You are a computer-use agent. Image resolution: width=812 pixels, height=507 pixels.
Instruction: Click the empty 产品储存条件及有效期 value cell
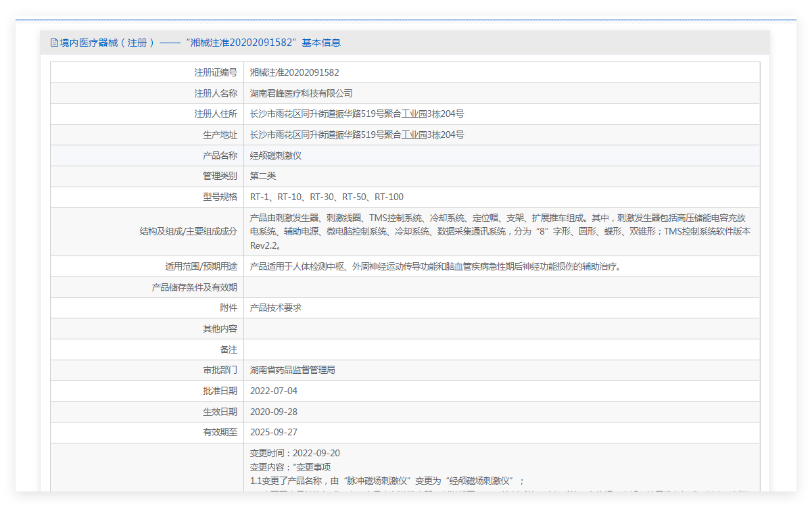click(473, 287)
